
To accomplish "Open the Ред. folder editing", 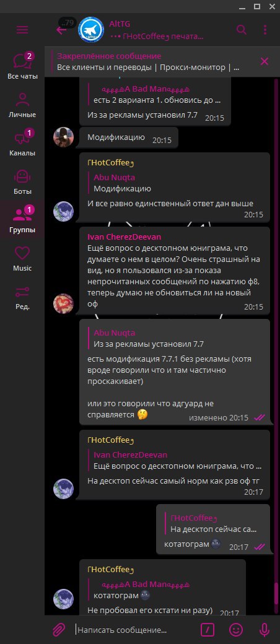I will pos(22,297).
